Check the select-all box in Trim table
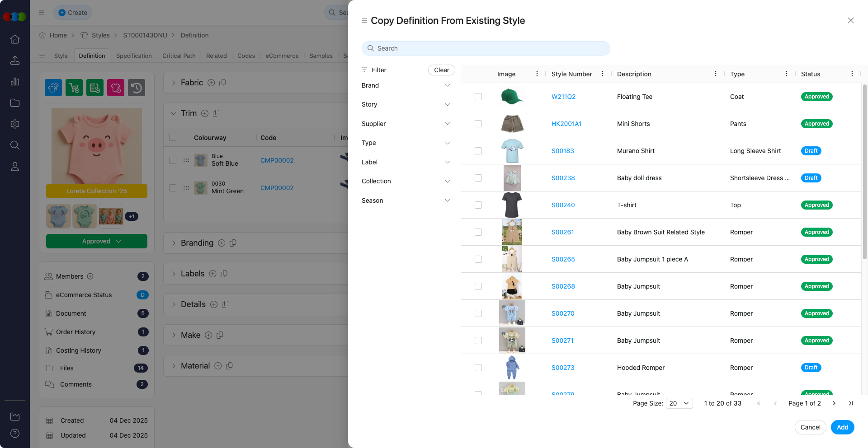The width and height of the screenshot is (868, 448). coord(172,137)
